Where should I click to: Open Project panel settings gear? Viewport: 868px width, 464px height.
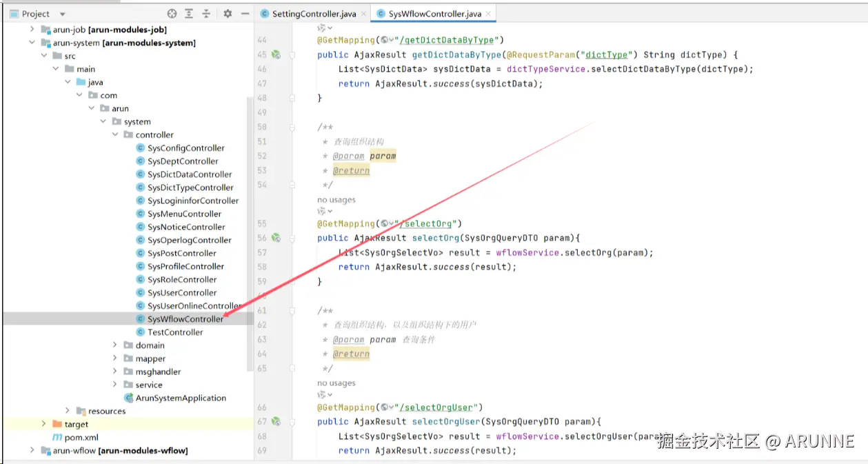coord(228,13)
